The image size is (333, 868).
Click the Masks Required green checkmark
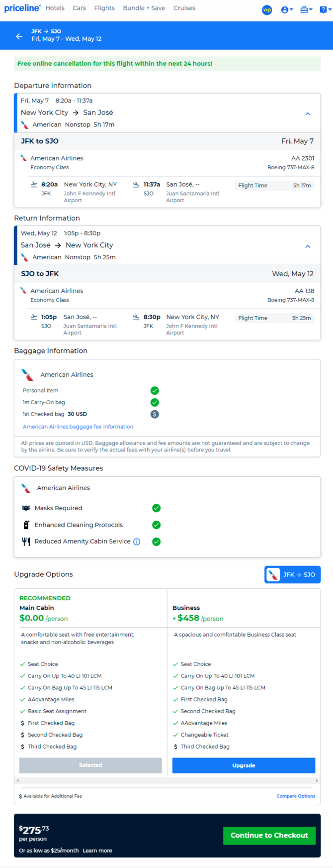(x=156, y=508)
